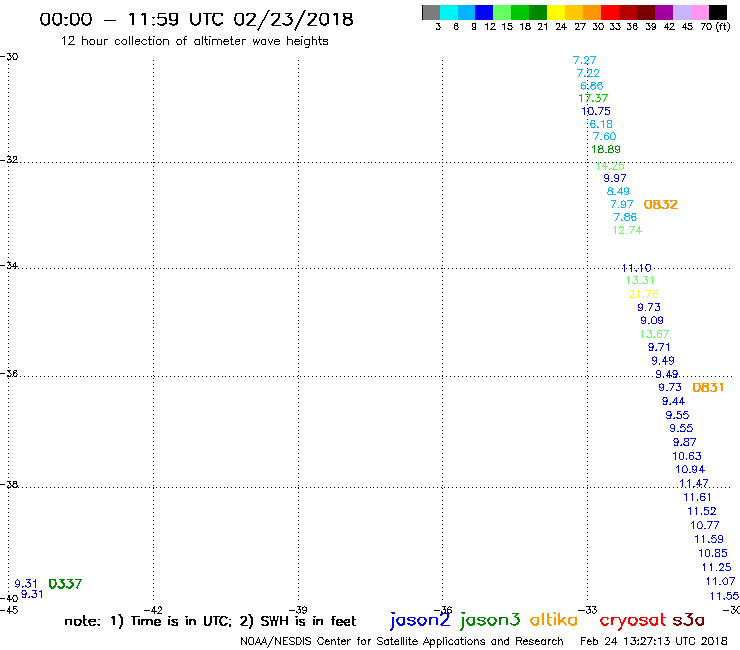Image resolution: width=740 pixels, height=650 pixels.
Task: Click the lavender swatch in the color scale
Action: 682,12
